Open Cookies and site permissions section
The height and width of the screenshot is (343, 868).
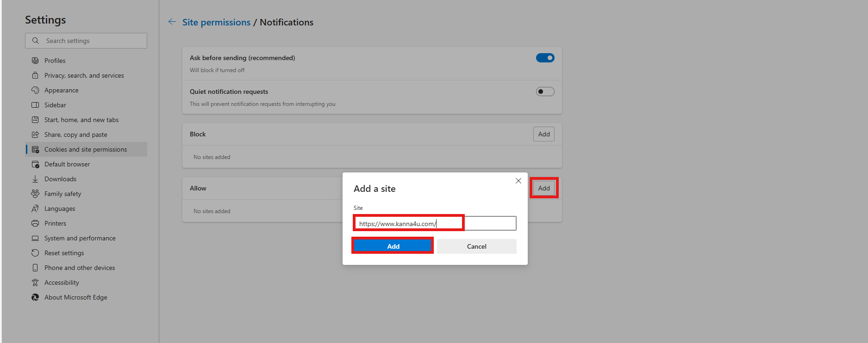86,149
